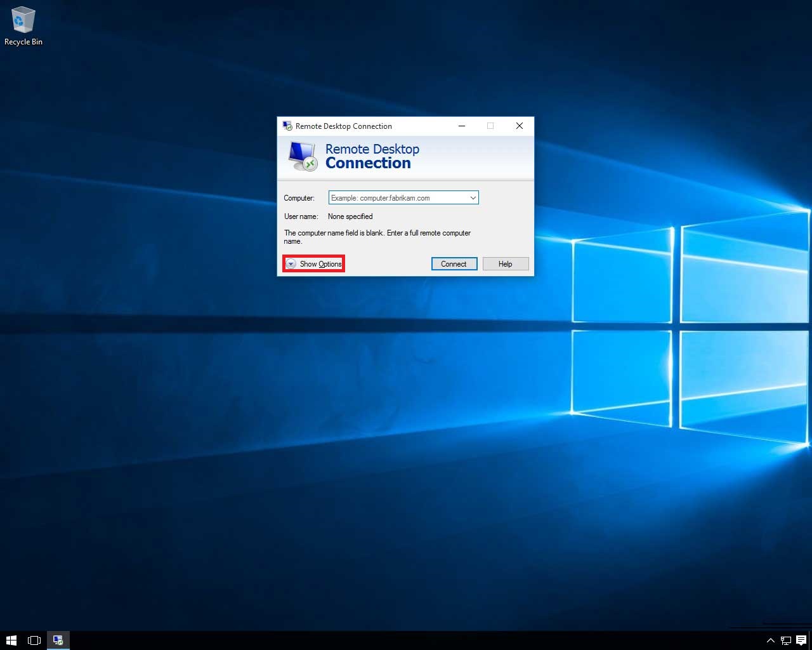Show hidden system tray icons

(770, 640)
